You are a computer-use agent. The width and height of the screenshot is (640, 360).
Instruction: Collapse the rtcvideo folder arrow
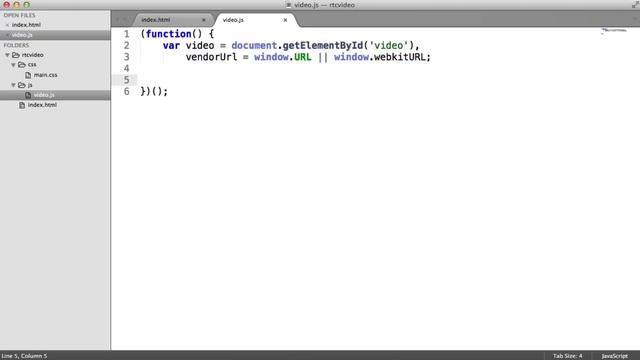point(7,55)
